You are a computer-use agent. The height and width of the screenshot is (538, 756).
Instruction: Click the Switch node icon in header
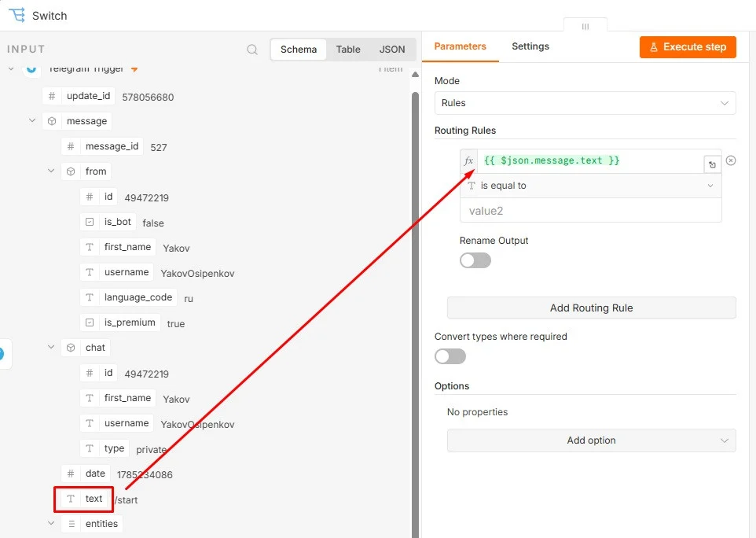tap(17, 15)
